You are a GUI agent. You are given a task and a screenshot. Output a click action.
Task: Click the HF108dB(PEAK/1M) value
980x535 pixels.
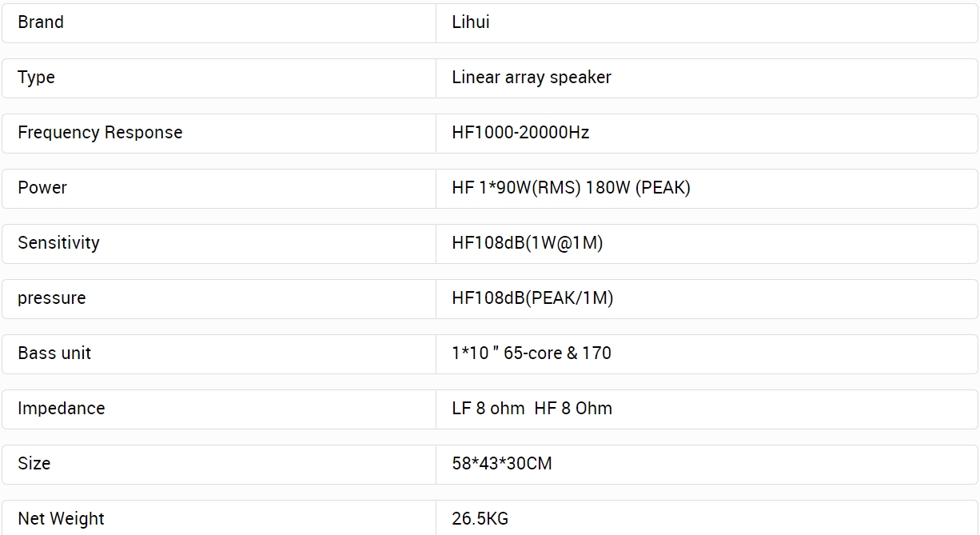pos(532,298)
